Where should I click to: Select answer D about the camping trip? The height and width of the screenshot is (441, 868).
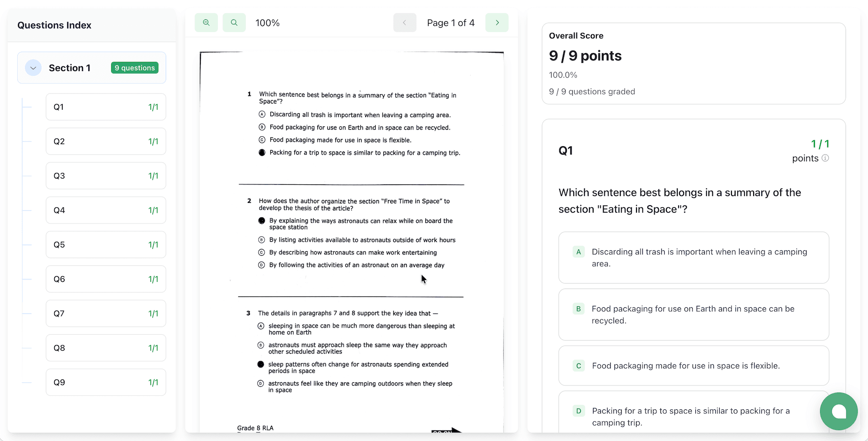tap(694, 416)
